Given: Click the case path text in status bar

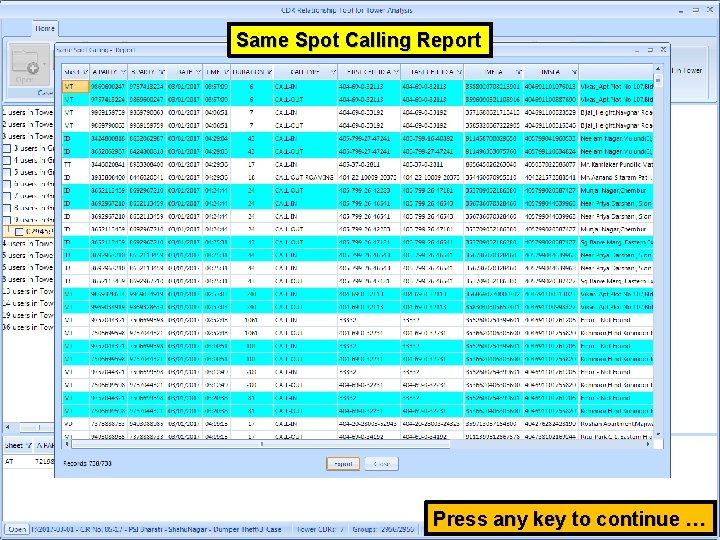Looking at the screenshot, I should 156,529.
